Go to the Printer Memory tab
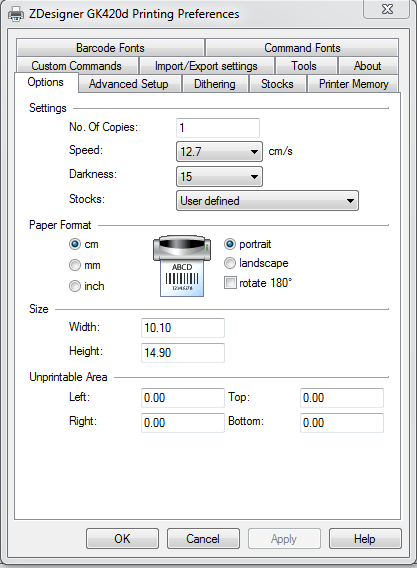The height and width of the screenshot is (568, 417). (x=354, y=84)
